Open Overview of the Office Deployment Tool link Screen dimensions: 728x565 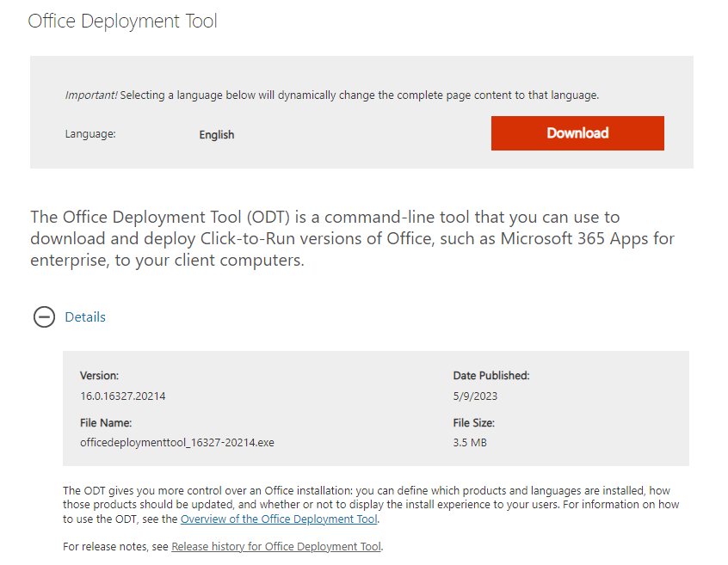(279, 519)
